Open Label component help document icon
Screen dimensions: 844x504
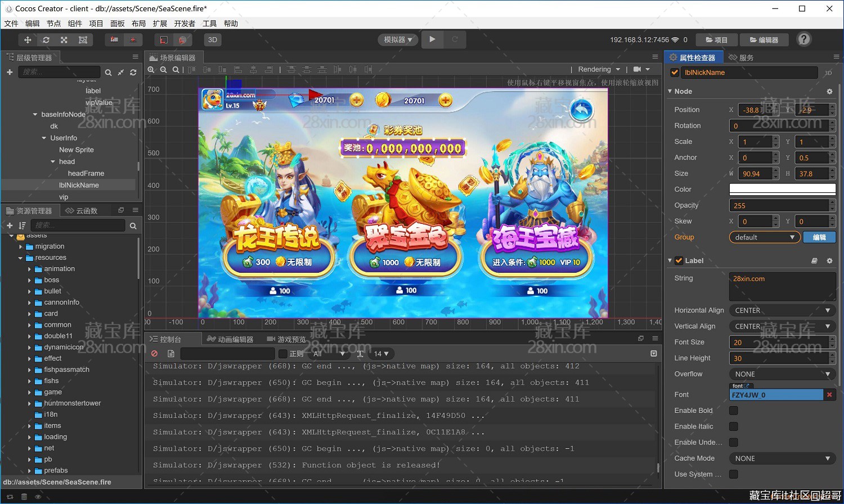[814, 261]
